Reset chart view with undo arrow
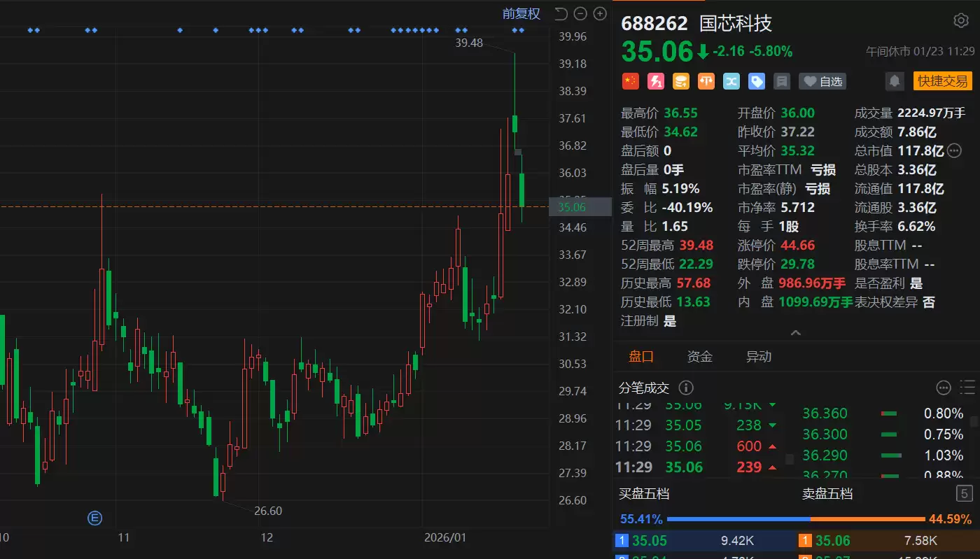Viewport: 980px width, 559px height. tap(561, 13)
